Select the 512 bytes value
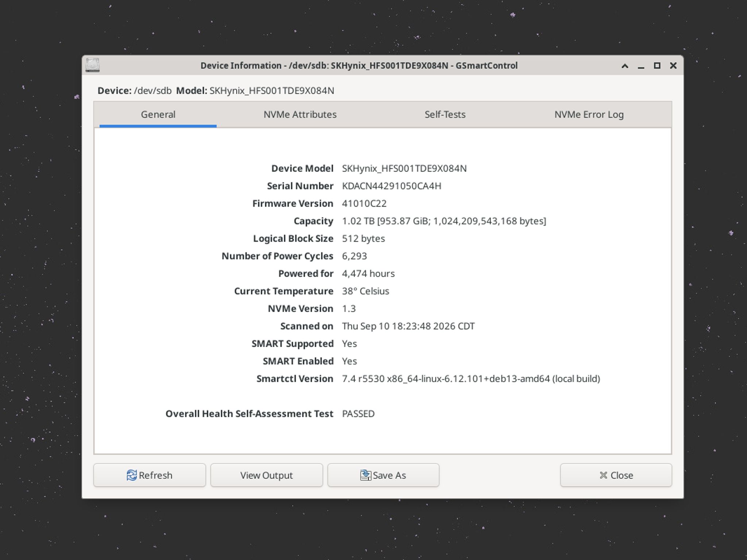This screenshot has width=747, height=560. click(x=363, y=238)
